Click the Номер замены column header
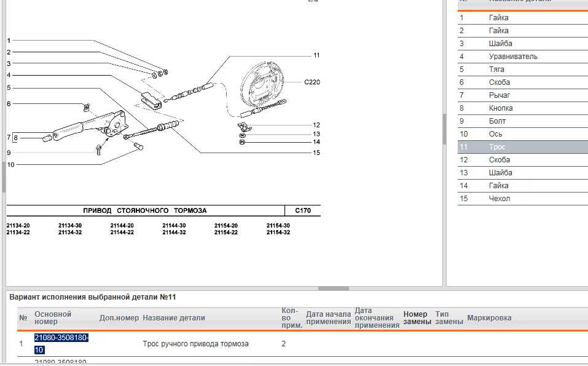 417,318
